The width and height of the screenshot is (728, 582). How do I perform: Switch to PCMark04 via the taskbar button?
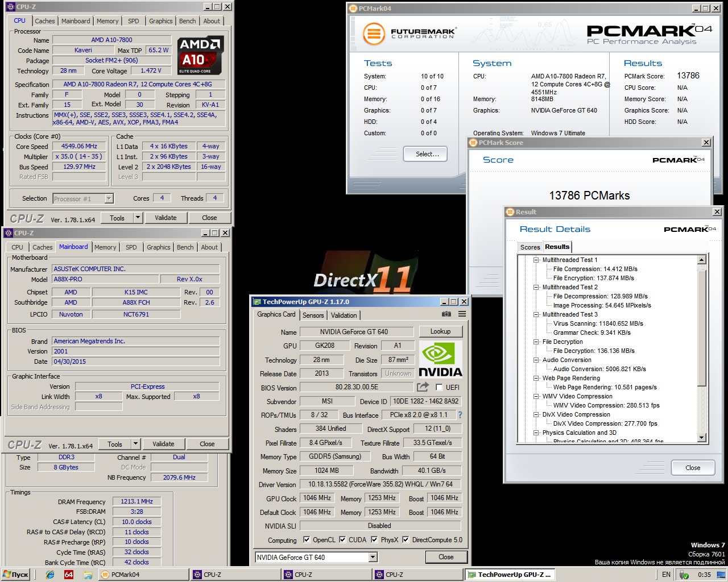pos(143,575)
